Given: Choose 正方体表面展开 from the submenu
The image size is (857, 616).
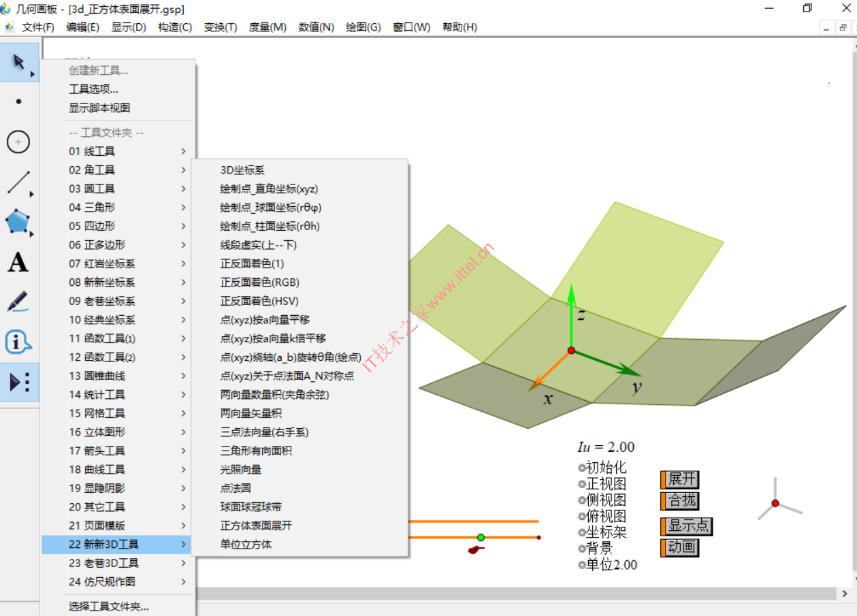Looking at the screenshot, I should point(256,525).
